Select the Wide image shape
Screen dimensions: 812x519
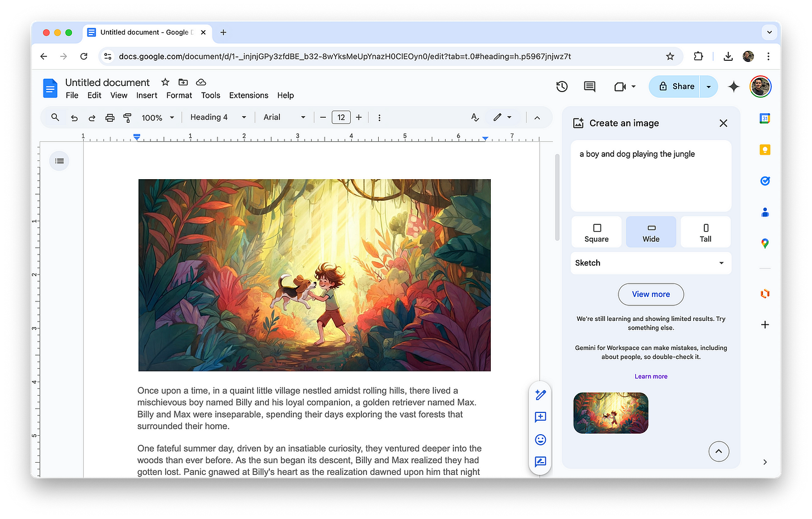[651, 232]
